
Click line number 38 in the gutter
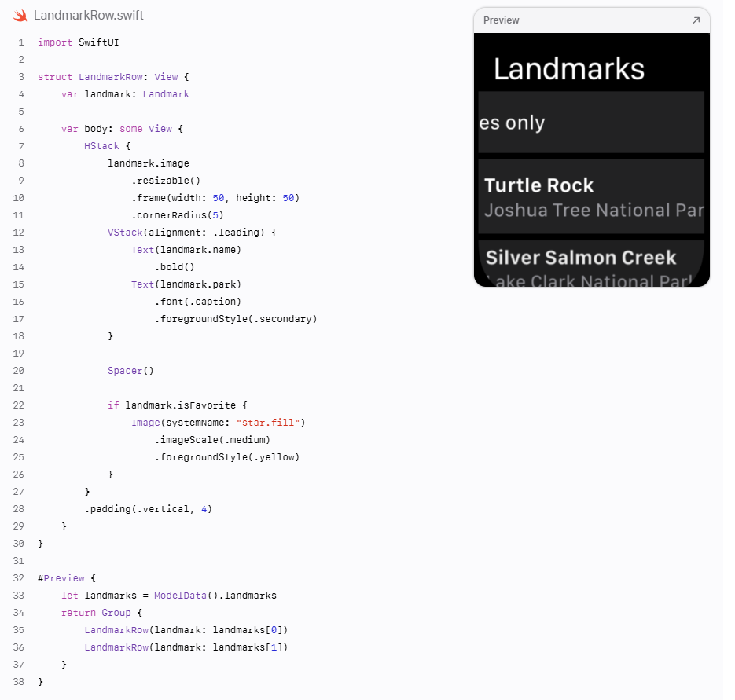pos(19,682)
